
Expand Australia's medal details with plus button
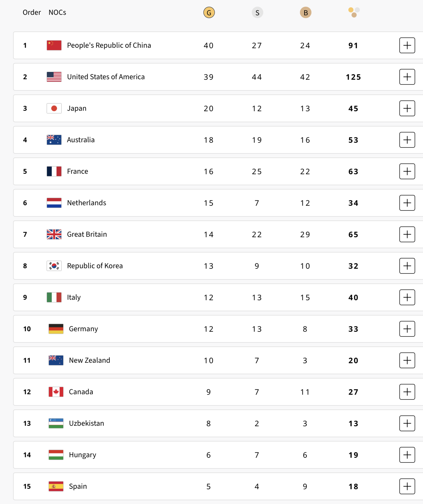pyautogui.click(x=407, y=140)
